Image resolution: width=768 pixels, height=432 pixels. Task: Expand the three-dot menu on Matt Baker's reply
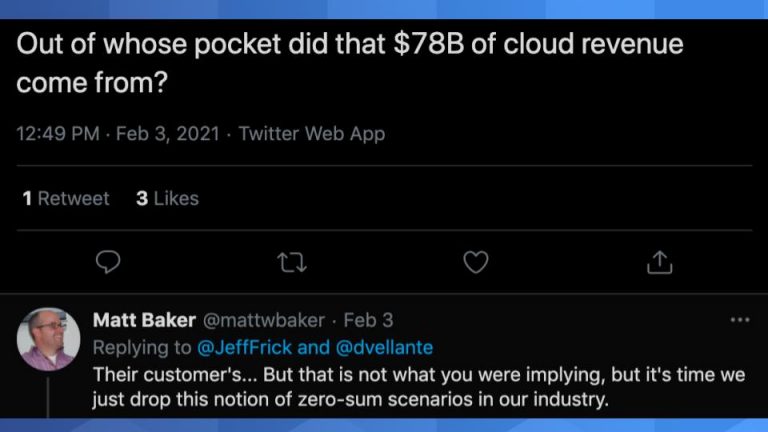click(x=740, y=320)
